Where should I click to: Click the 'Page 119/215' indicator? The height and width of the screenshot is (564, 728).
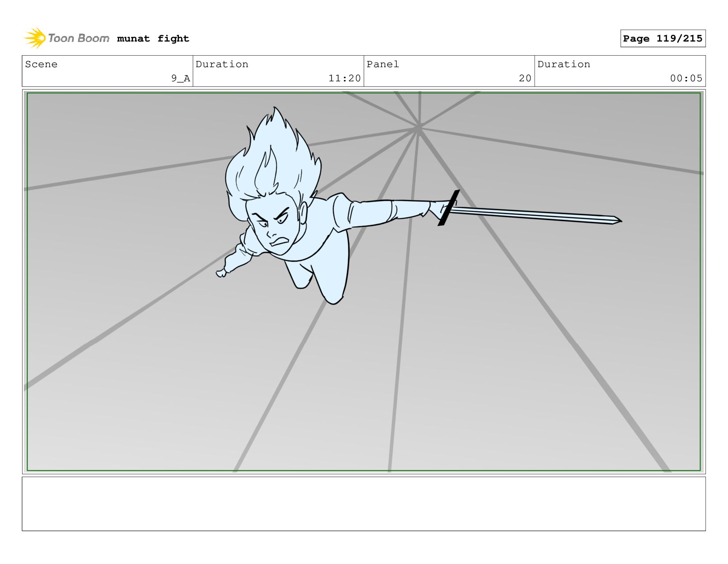pyautogui.click(x=663, y=38)
